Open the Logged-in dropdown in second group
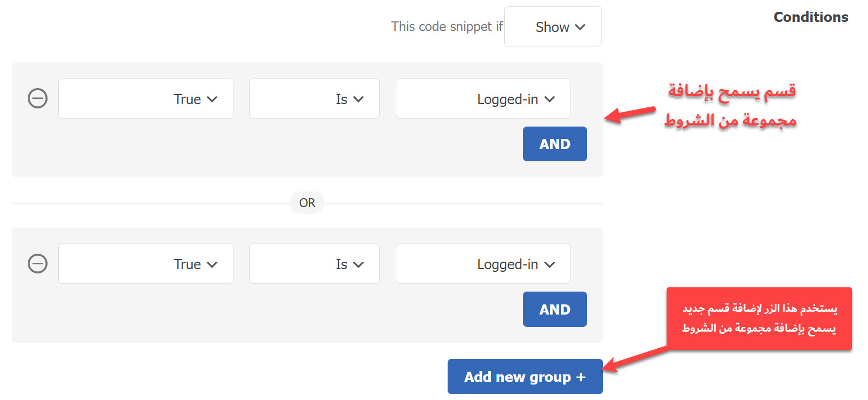This screenshot has height=400, width=868. pos(483,264)
